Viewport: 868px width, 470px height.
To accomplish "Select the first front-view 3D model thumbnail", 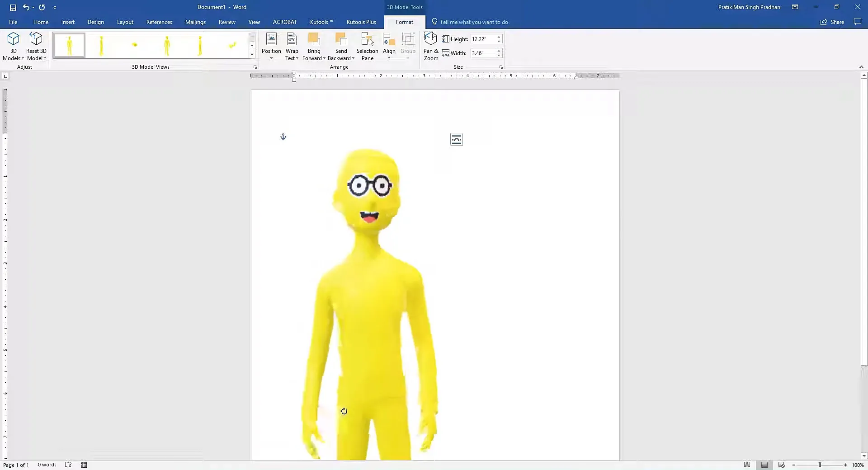I will (69, 45).
